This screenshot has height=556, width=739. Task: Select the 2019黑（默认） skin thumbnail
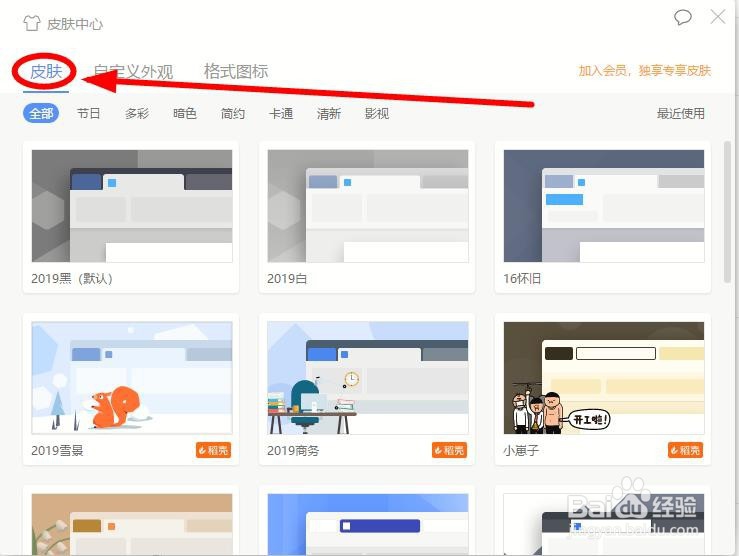[x=132, y=206]
